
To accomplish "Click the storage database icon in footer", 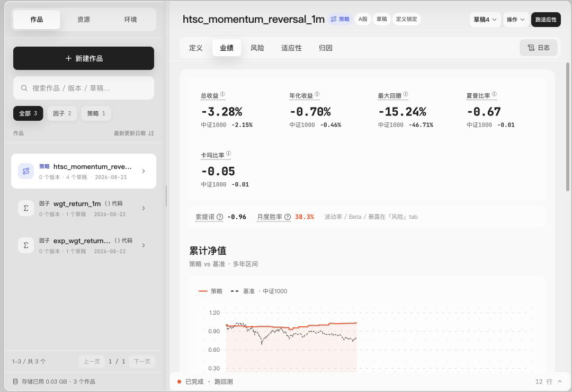I will click(15, 381).
